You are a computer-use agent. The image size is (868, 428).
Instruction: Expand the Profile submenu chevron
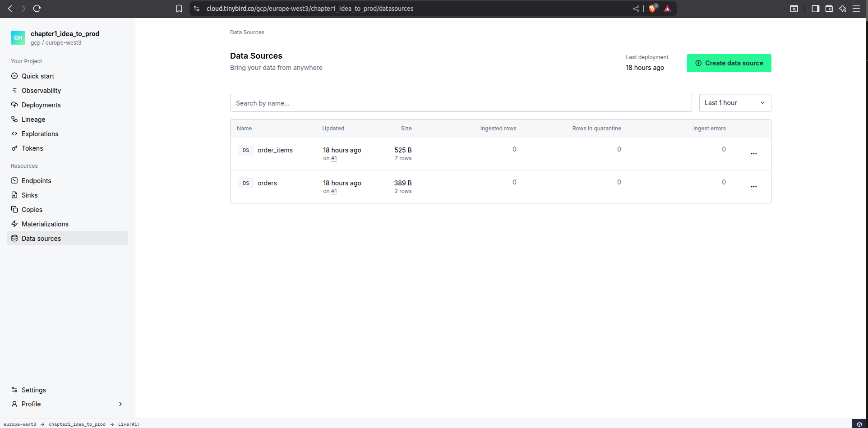point(120,404)
